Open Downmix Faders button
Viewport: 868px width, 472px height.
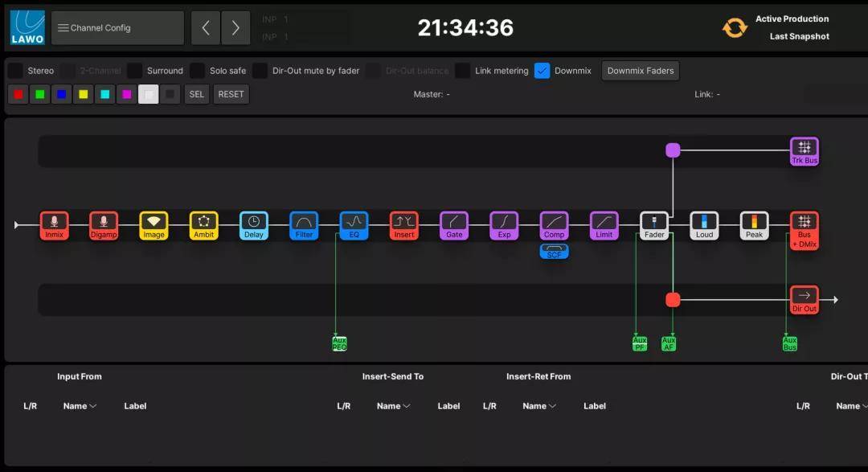pyautogui.click(x=640, y=71)
